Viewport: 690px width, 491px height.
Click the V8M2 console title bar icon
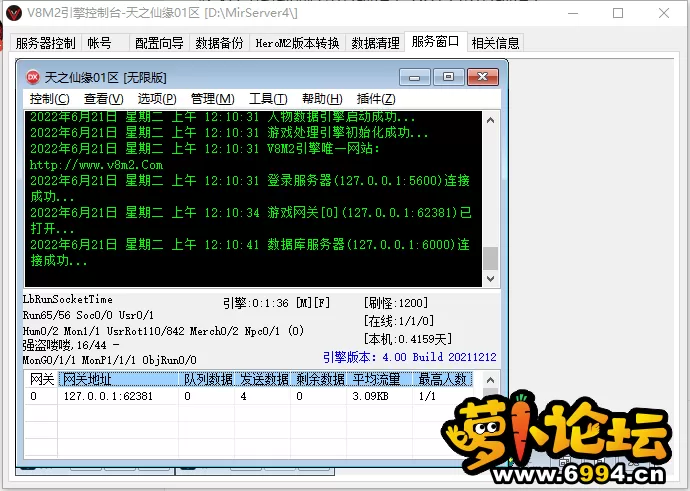point(14,13)
